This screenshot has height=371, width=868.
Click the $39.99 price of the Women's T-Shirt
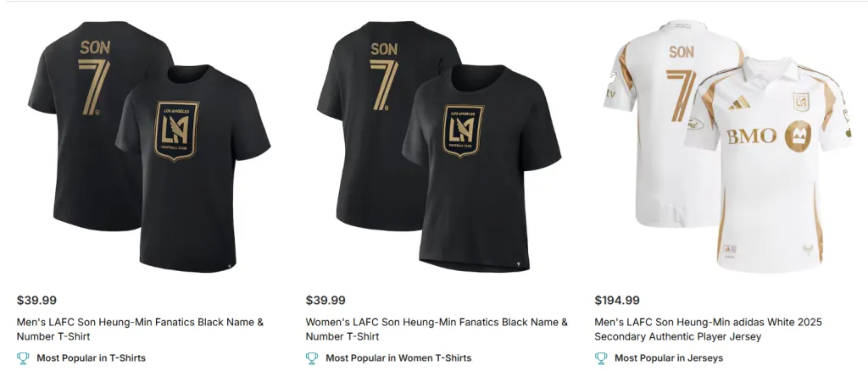[x=325, y=300]
